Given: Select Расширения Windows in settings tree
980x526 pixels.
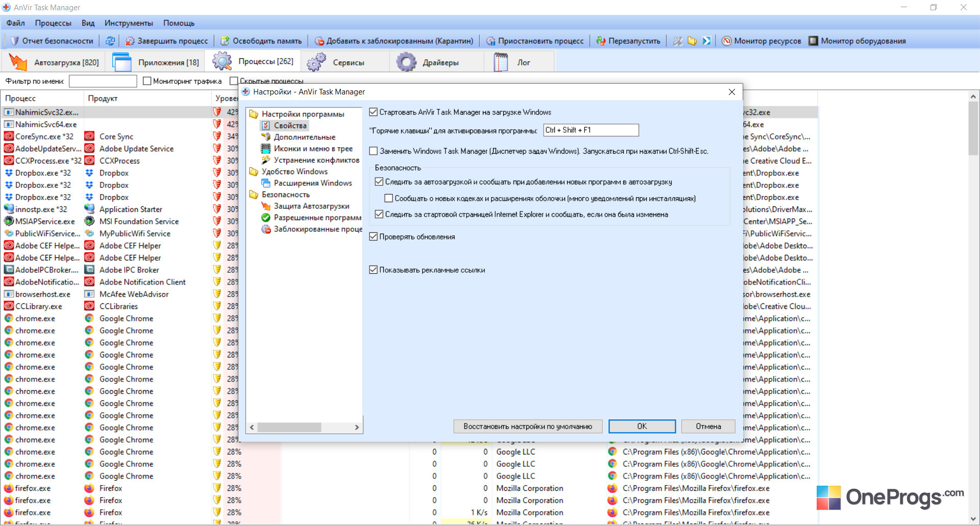Looking at the screenshot, I should pyautogui.click(x=312, y=183).
